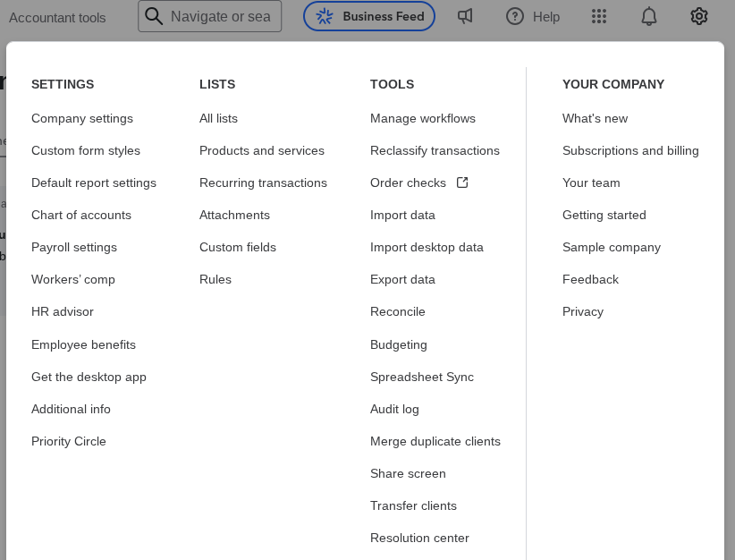735x560 pixels.
Task: Open the settings gear icon
Action: point(698,16)
